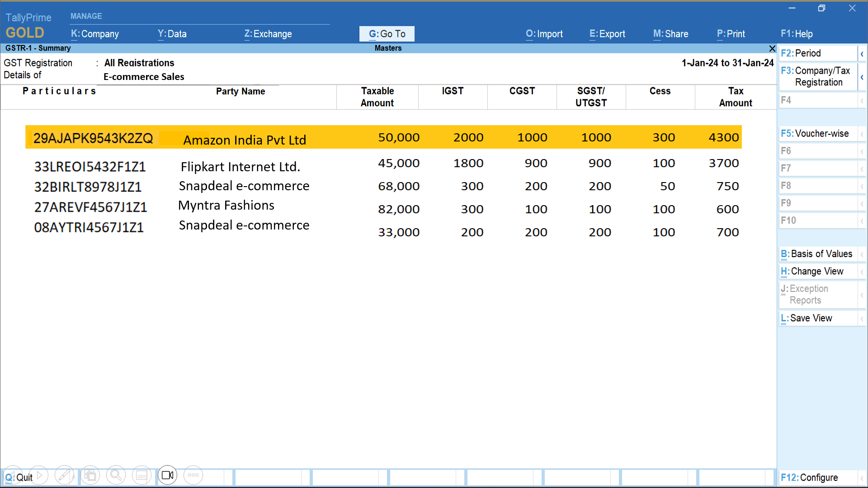Select the windows/duplicate icon in bottom bar
The width and height of the screenshot is (868, 488).
90,475
